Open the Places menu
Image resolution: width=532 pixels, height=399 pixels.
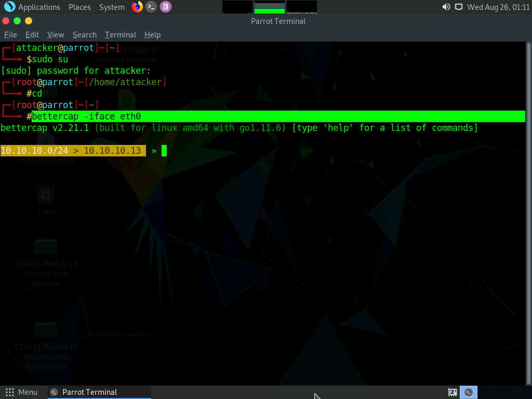(x=79, y=7)
